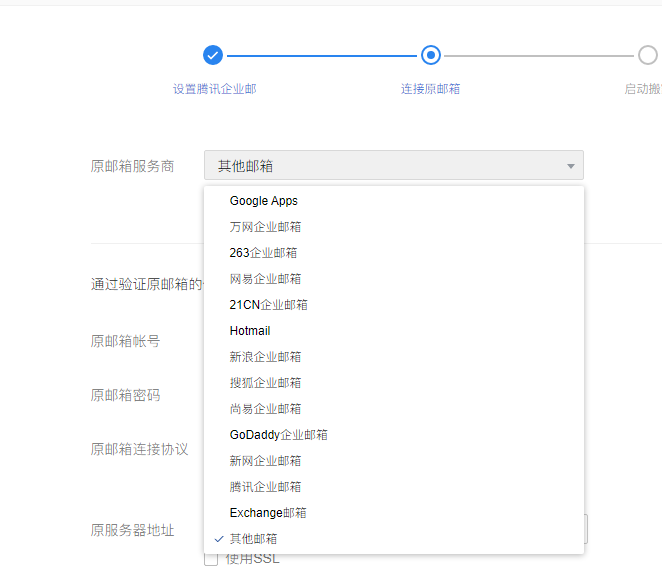Pick 新浪企业邮箱 from dropdown
This screenshot has height=566, width=662.
265,357
